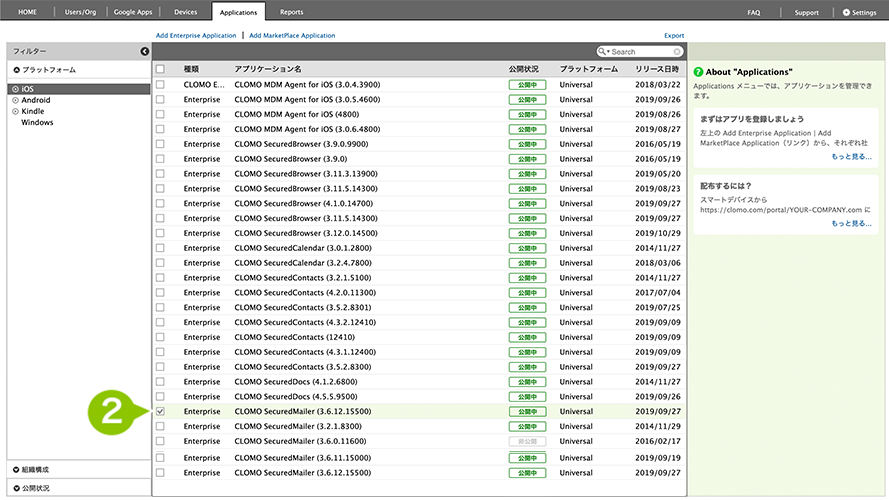Expand the Kindle platform tree node
The height and width of the screenshot is (500, 889).
[x=15, y=112]
